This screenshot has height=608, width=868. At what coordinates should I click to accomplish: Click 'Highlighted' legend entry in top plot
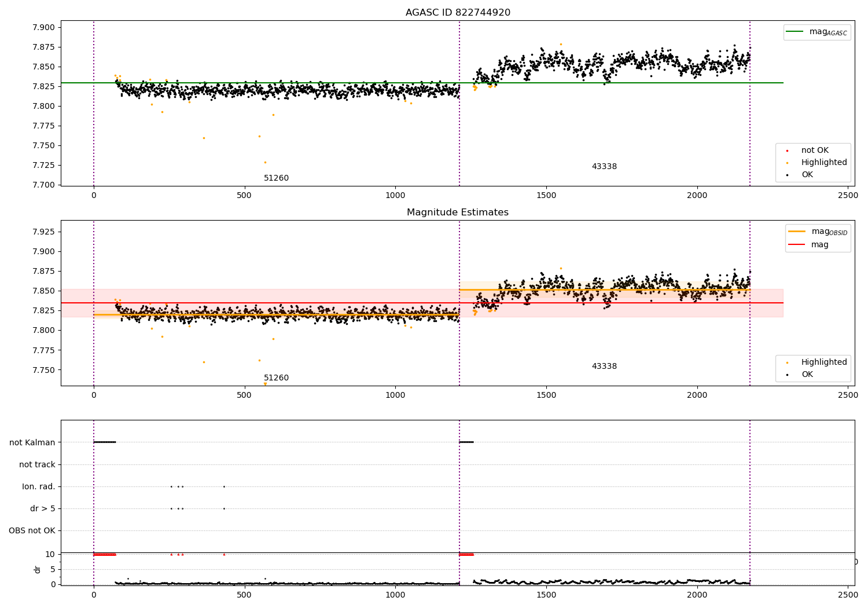pyautogui.click(x=824, y=163)
